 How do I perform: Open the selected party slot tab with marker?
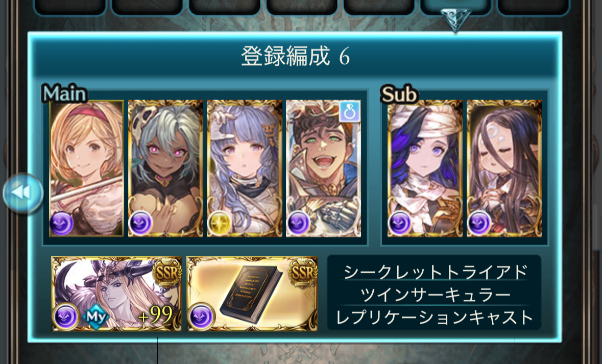coord(456,7)
